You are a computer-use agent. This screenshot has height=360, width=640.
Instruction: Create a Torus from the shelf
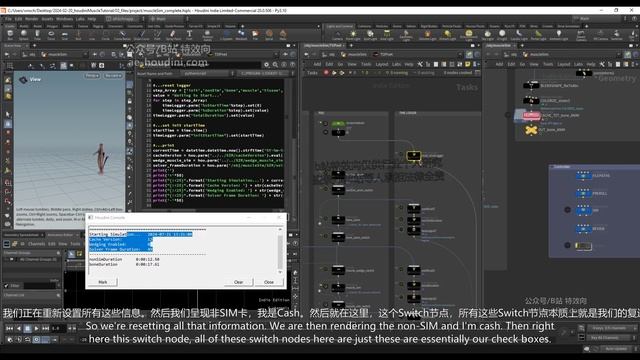coord(51,35)
